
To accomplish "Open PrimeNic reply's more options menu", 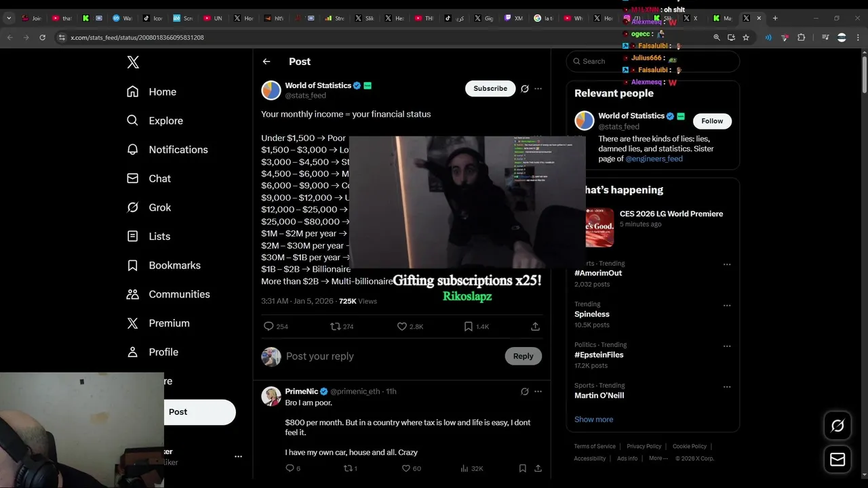I will tap(538, 392).
